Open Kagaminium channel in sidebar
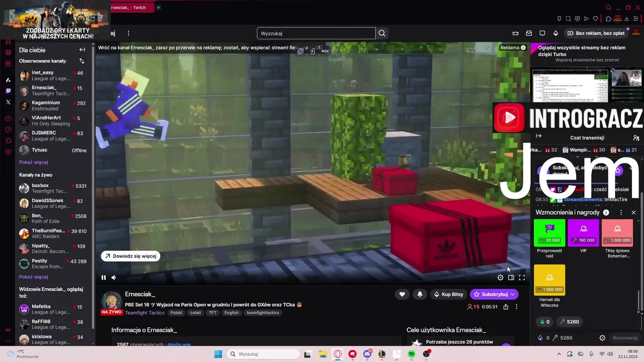Image resolution: width=644 pixels, height=362 pixels. tap(53, 106)
